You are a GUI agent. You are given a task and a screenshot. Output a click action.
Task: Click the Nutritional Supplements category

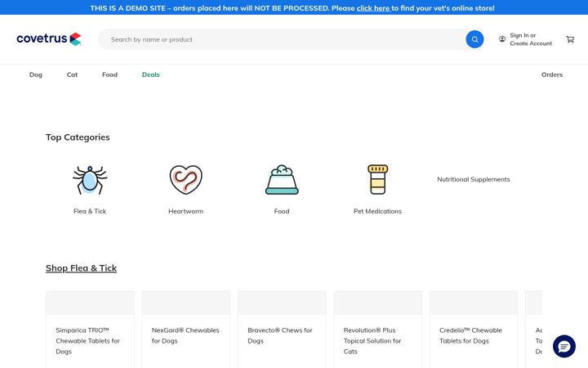[x=473, y=179]
